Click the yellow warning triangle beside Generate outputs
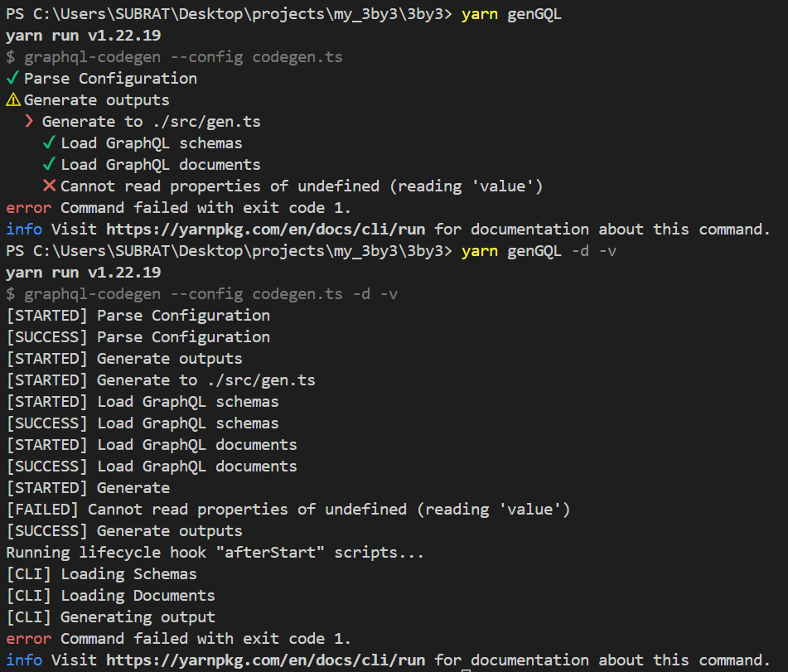 click(x=13, y=100)
